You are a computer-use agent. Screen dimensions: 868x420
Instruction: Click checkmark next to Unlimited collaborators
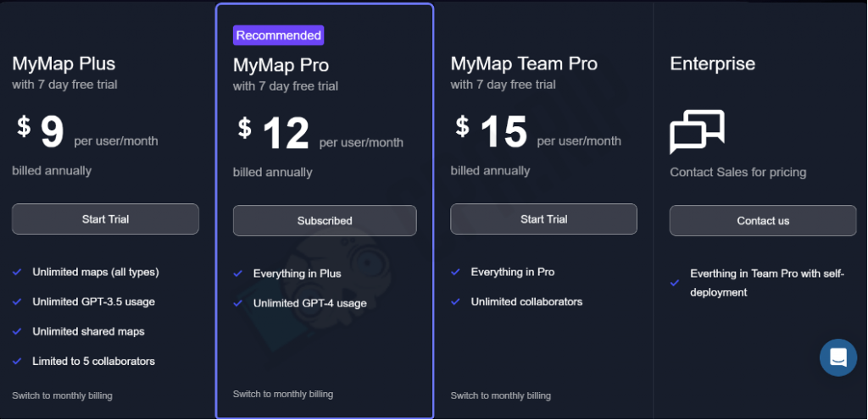tap(455, 301)
